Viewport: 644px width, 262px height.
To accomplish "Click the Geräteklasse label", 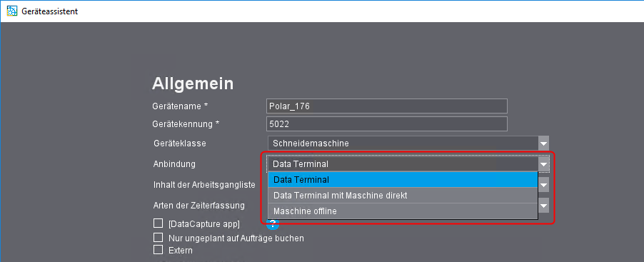I will tap(179, 143).
